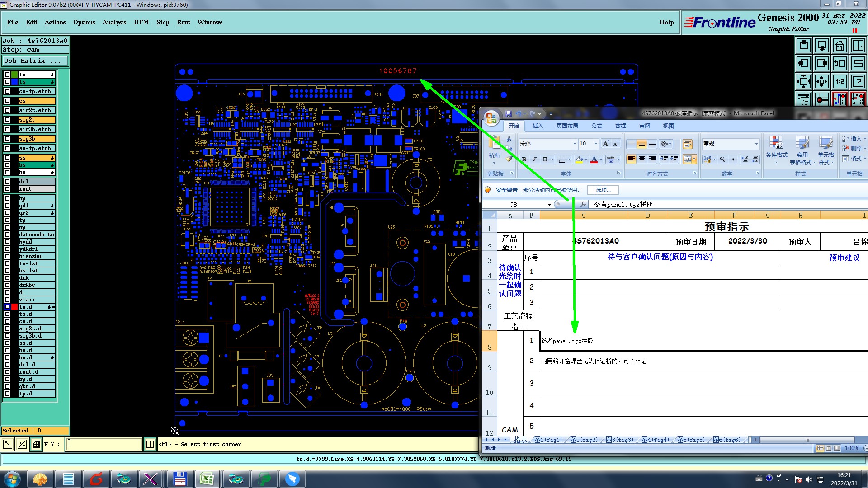Click the 选项... security options button
The height and width of the screenshot is (488, 868).
click(603, 190)
